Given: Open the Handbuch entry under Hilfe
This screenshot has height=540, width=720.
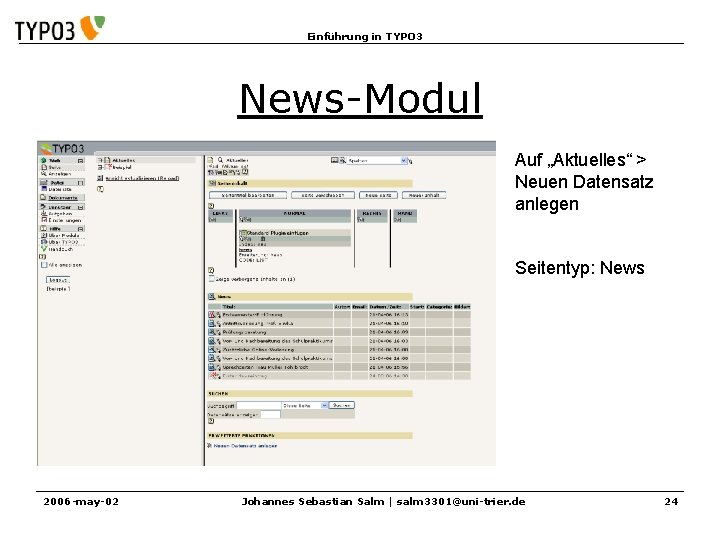Looking at the screenshot, I should click(61, 249).
